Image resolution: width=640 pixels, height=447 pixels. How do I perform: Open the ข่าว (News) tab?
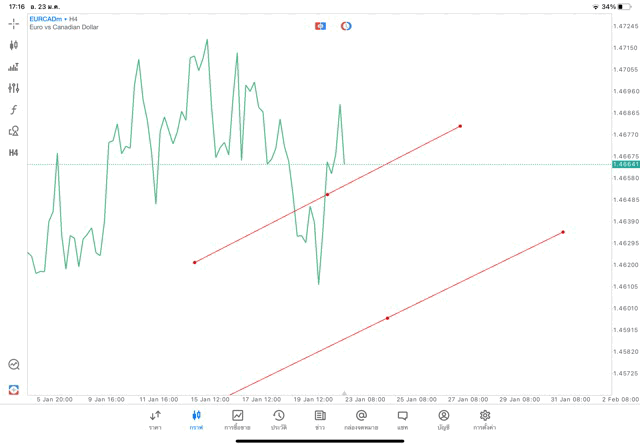point(320,420)
